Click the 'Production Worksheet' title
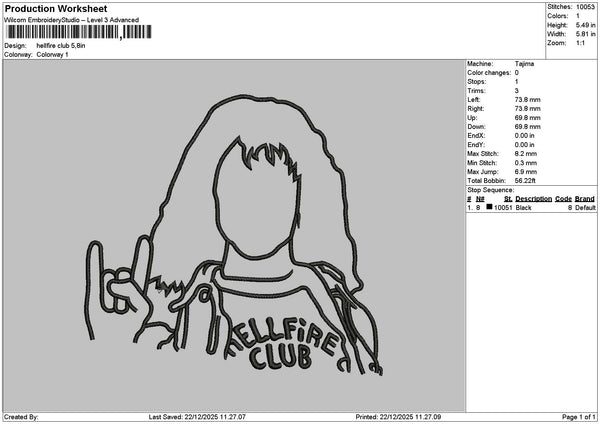 [56, 8]
